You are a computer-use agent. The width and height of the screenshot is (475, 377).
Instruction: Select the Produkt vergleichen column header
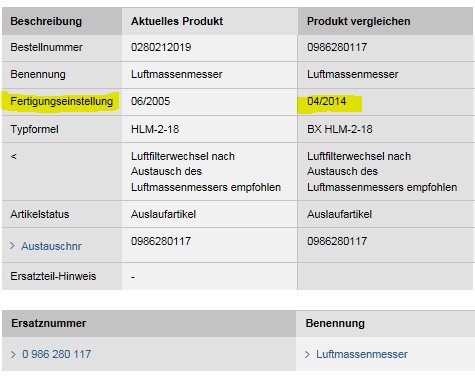click(359, 21)
